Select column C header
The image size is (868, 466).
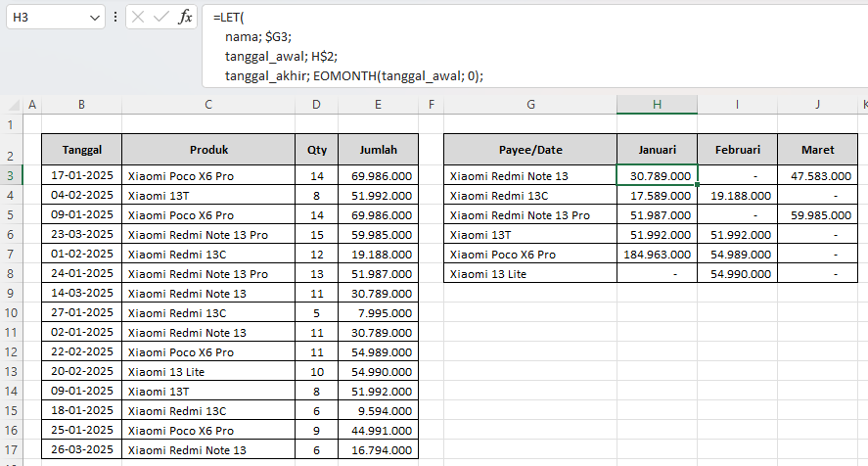tap(208, 104)
